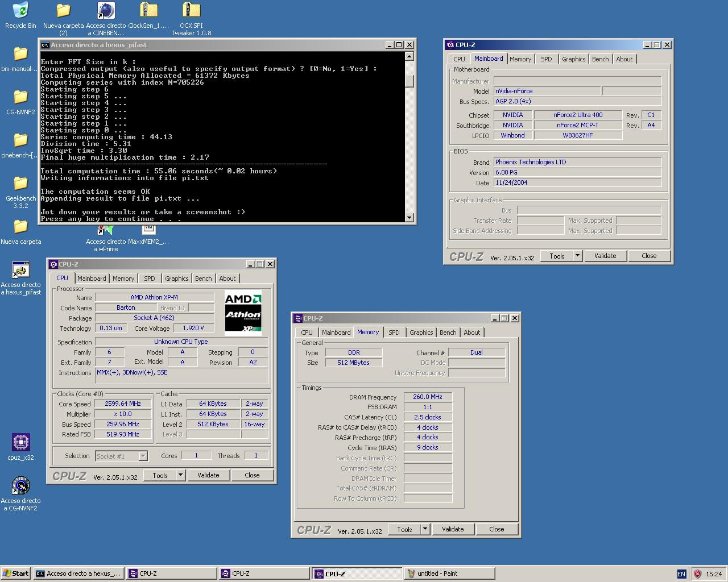Open the cpuz_x32 desktop icon
Image resolution: width=728 pixels, height=582 pixels.
pyautogui.click(x=20, y=442)
